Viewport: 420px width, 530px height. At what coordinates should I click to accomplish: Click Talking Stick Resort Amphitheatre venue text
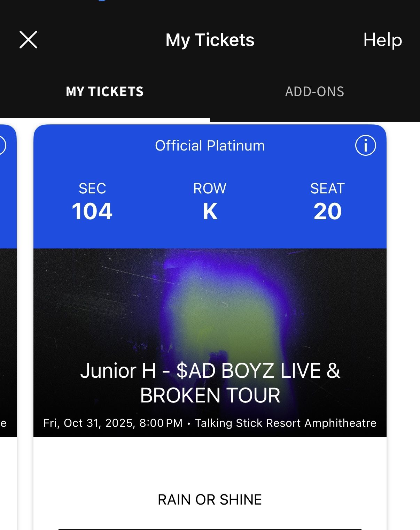[286, 423]
